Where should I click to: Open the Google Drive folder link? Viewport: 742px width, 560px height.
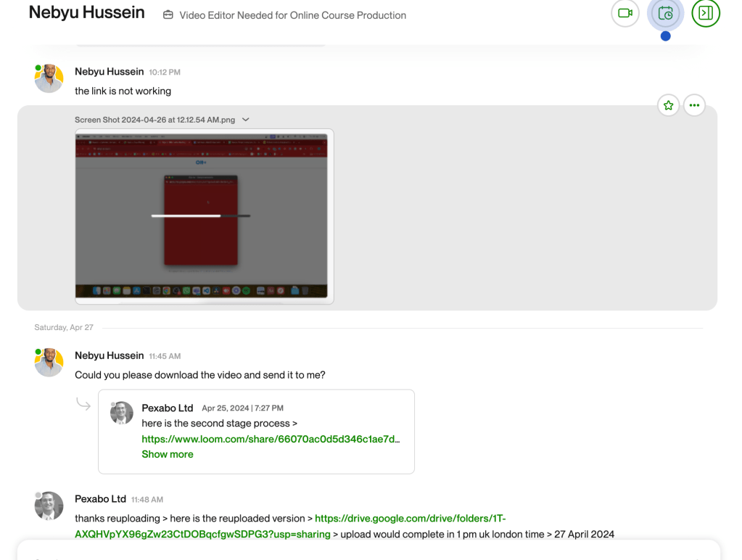pos(290,527)
